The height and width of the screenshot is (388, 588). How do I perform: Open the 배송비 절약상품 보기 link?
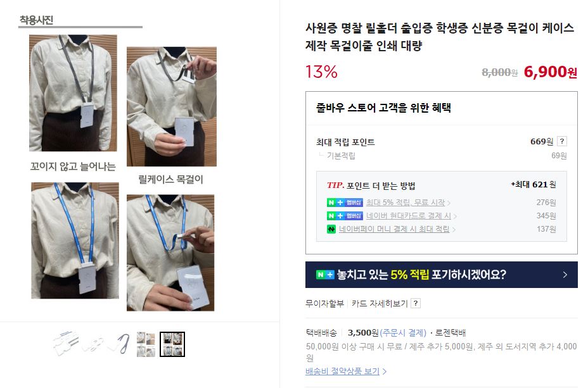click(x=342, y=372)
